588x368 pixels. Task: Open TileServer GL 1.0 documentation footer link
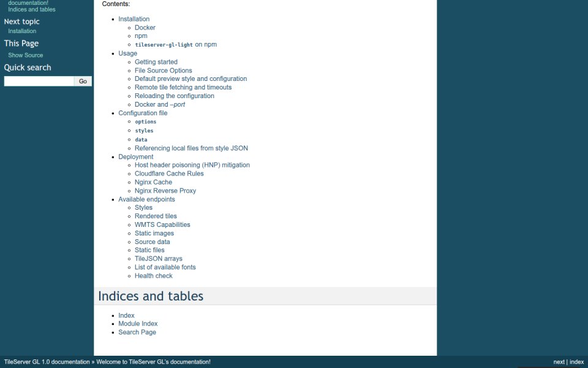coord(47,362)
